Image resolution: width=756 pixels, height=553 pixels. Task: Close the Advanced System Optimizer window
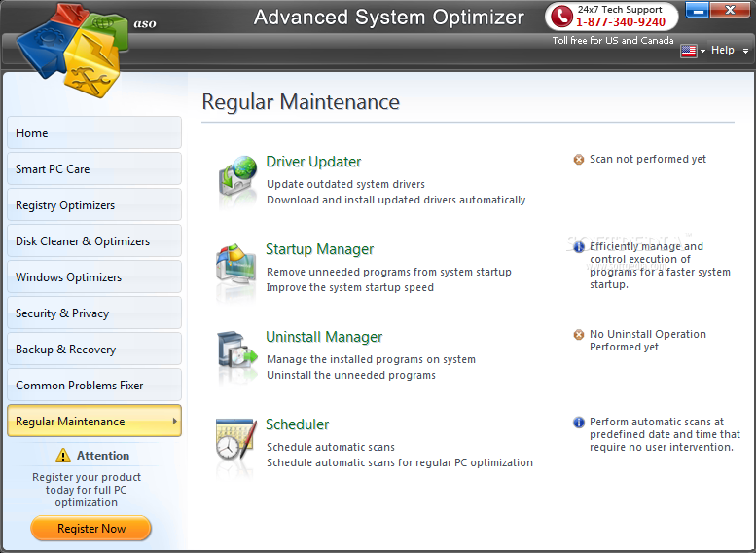(x=730, y=10)
